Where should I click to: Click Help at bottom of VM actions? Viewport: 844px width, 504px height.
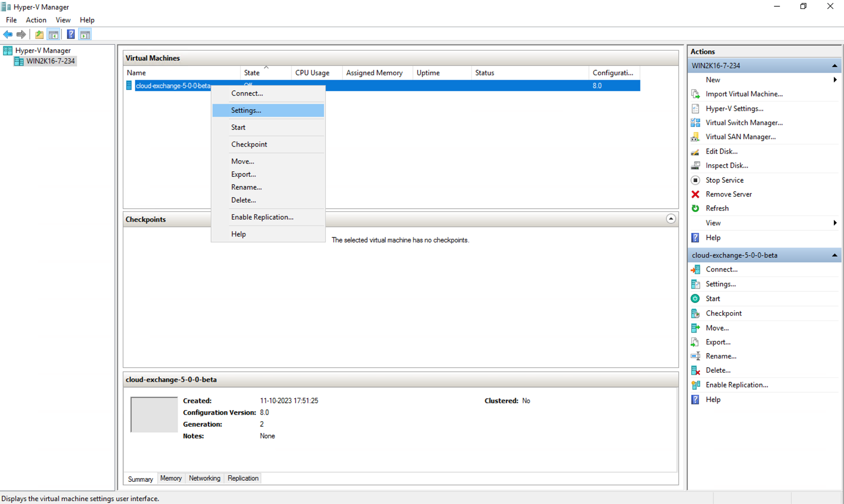pos(713,400)
